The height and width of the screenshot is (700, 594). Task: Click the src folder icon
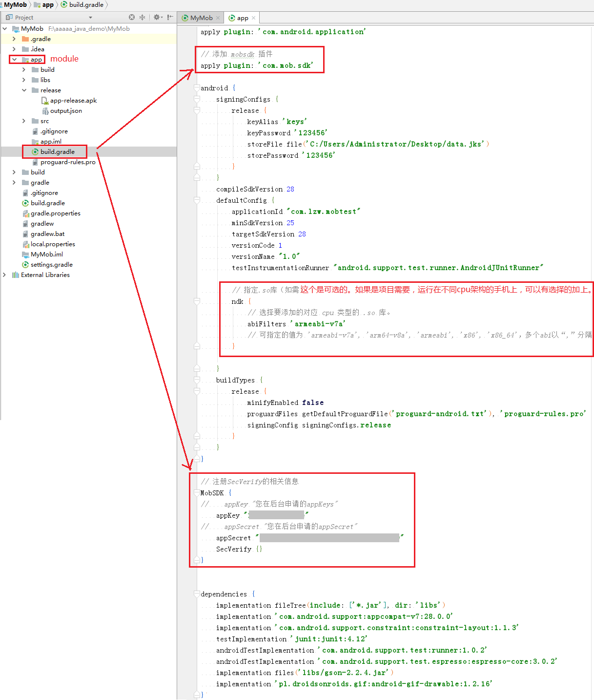point(35,121)
